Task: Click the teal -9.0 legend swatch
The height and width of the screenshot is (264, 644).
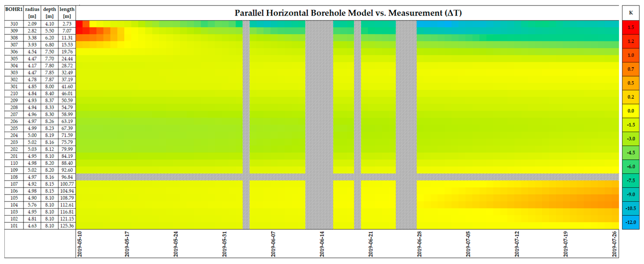Action: [x=631, y=194]
